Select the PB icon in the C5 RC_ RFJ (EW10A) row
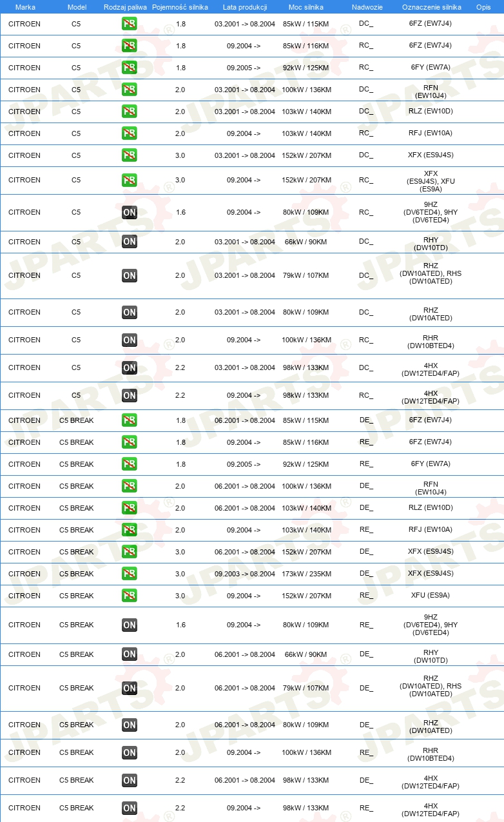 129,133
